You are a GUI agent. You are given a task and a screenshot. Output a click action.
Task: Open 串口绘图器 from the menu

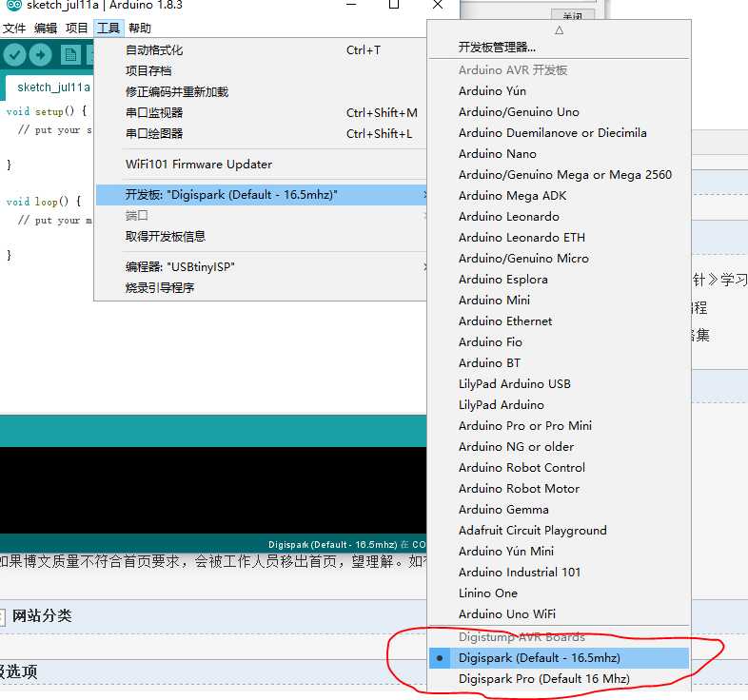tap(261, 134)
